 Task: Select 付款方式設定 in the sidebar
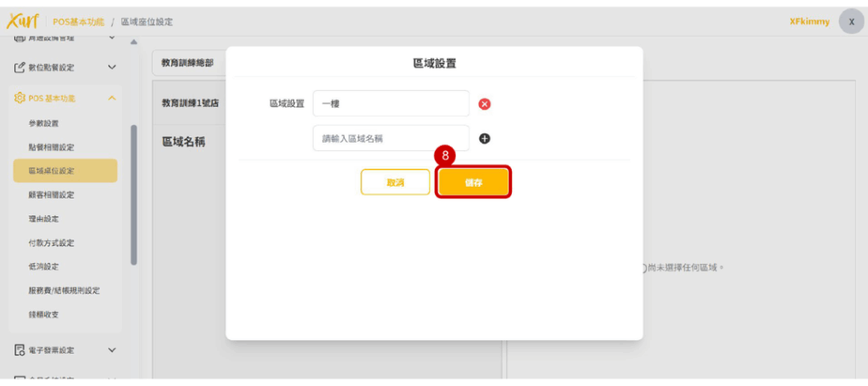(x=52, y=243)
